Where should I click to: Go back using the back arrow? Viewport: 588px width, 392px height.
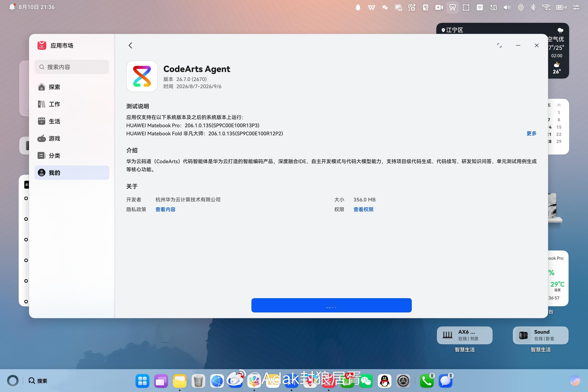click(x=130, y=45)
